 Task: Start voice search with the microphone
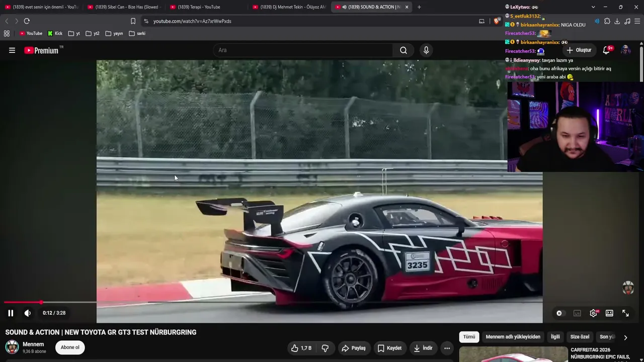coord(426,50)
